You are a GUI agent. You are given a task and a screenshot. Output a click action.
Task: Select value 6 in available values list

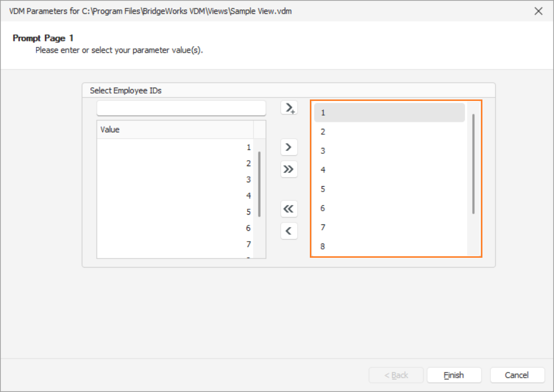click(x=175, y=228)
